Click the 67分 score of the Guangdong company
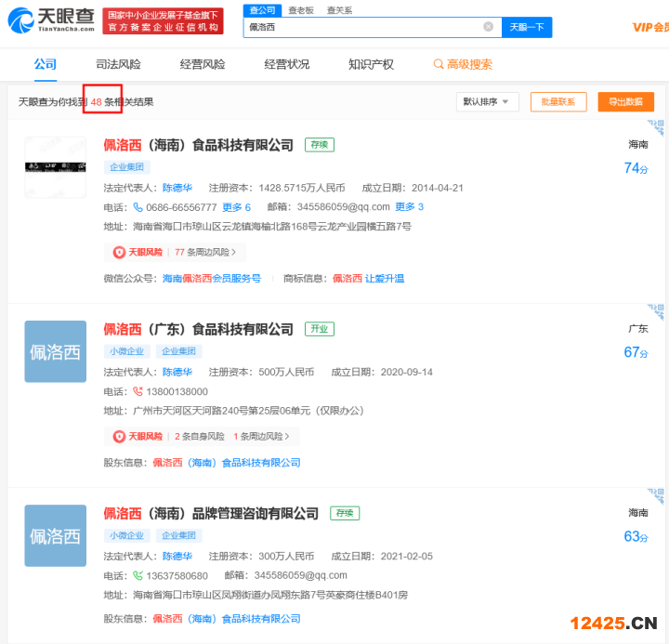 click(636, 352)
